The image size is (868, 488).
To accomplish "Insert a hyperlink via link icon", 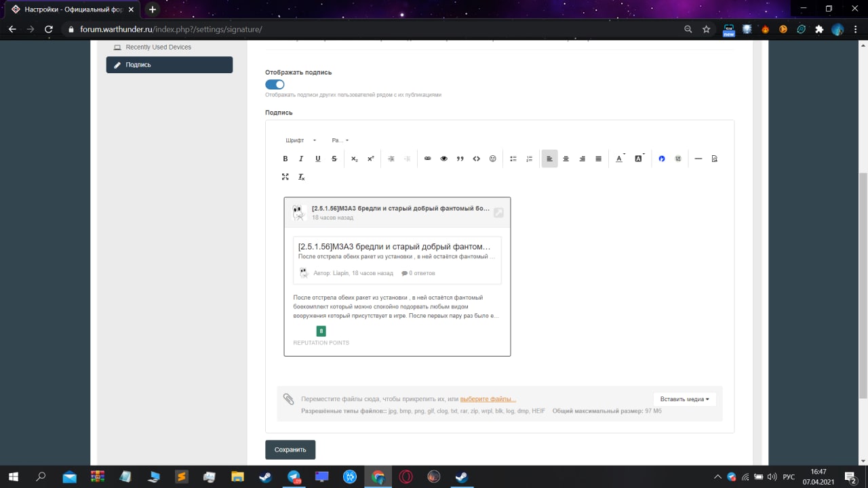I will point(428,159).
